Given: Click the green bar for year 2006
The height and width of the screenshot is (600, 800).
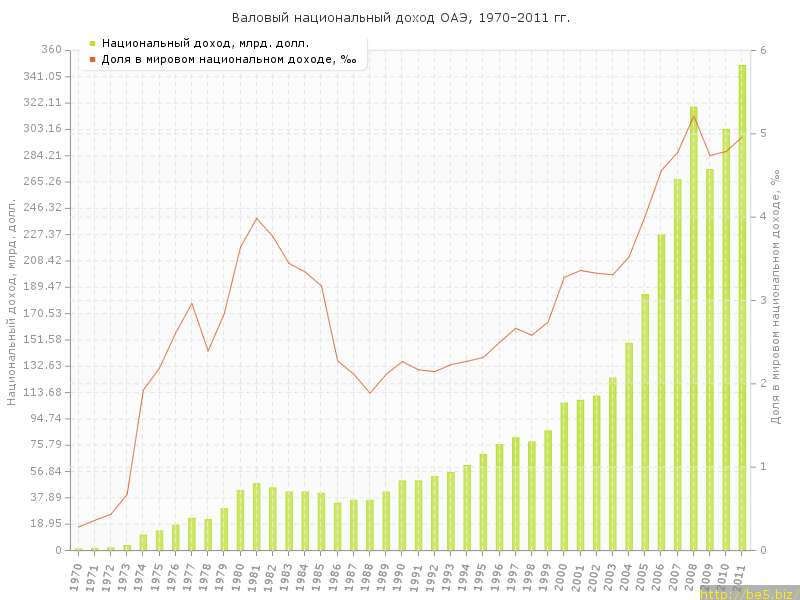Looking at the screenshot, I should (x=661, y=392).
